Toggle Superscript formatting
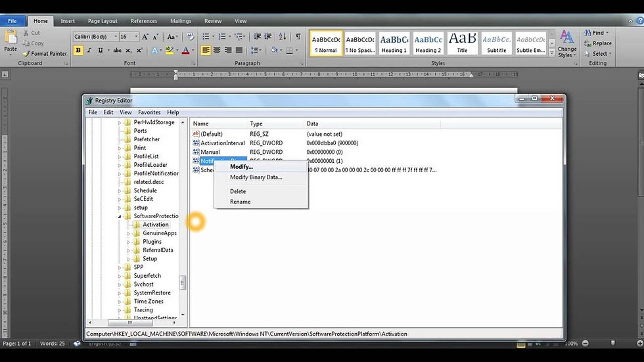The image size is (644, 362). tap(139, 50)
